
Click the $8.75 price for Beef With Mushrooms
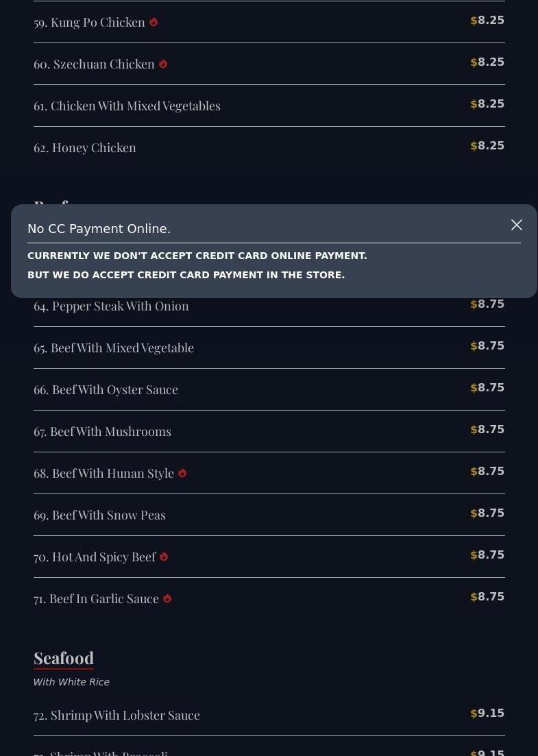point(487,430)
